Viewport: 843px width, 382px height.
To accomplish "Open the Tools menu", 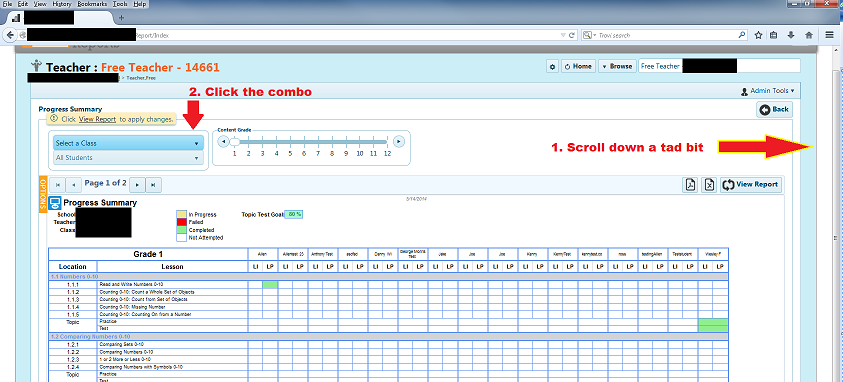I will [x=120, y=4].
